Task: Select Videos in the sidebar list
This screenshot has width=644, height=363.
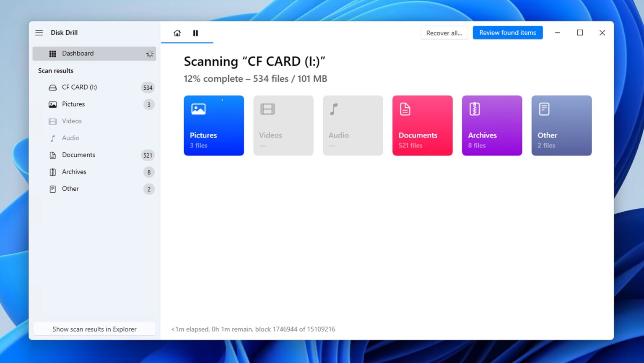Action: pos(94,121)
